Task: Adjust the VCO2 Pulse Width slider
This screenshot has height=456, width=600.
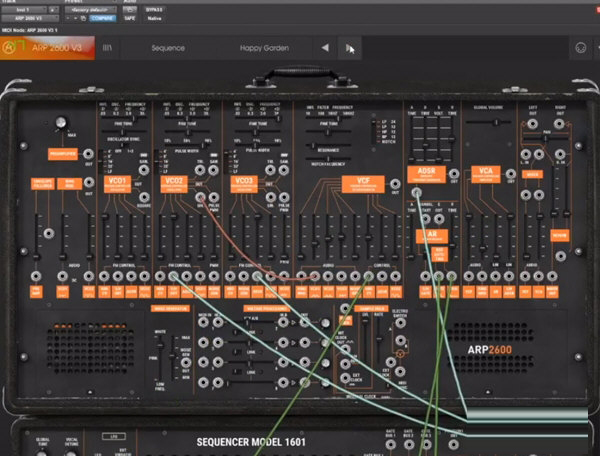Action: coord(187,146)
